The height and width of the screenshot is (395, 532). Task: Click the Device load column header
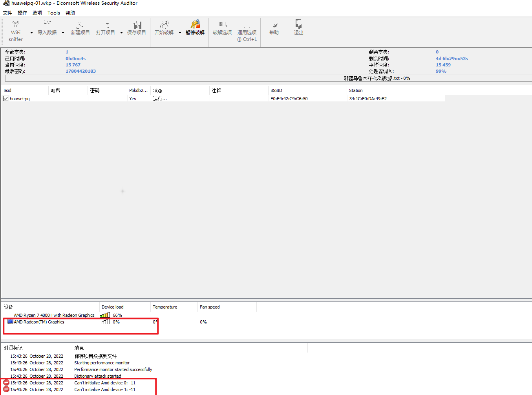coord(125,307)
